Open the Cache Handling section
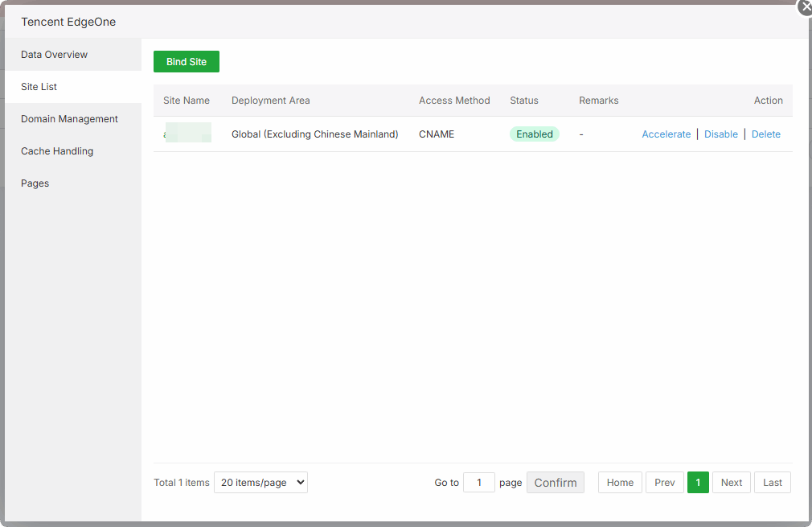812x527 pixels. tap(57, 151)
